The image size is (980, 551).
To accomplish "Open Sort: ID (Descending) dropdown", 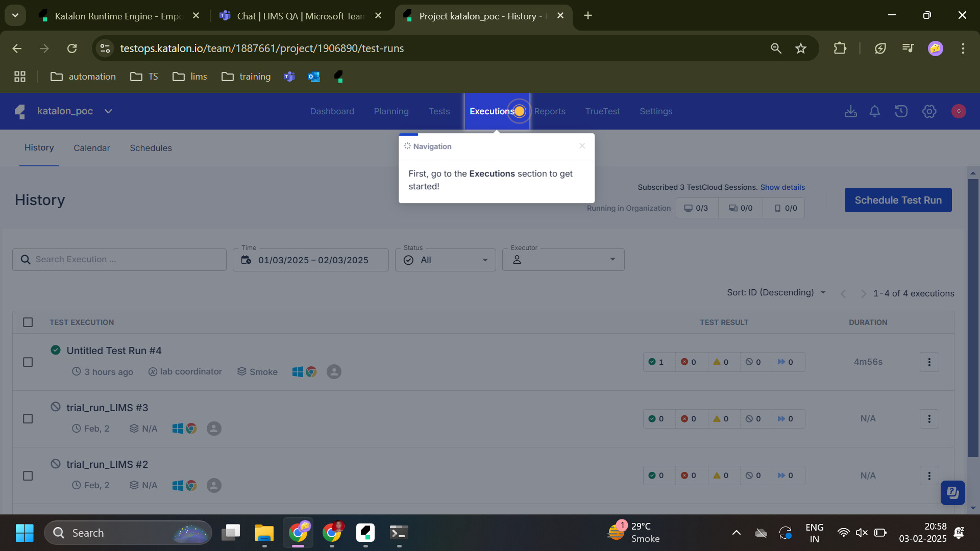I will click(x=776, y=292).
